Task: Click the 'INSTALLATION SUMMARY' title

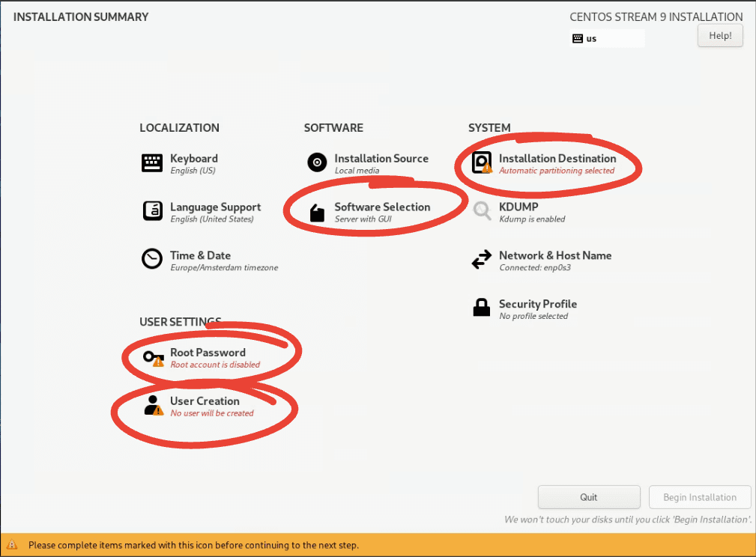Action: 81,17
